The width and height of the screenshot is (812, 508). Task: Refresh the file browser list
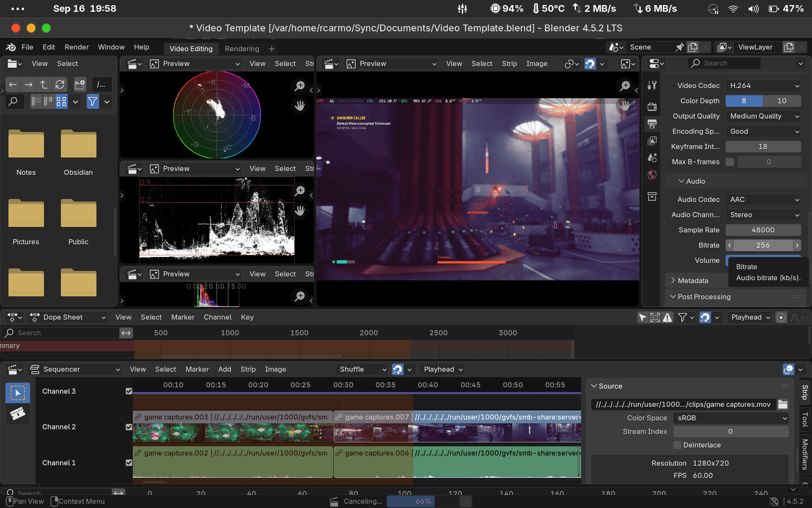pos(60,85)
